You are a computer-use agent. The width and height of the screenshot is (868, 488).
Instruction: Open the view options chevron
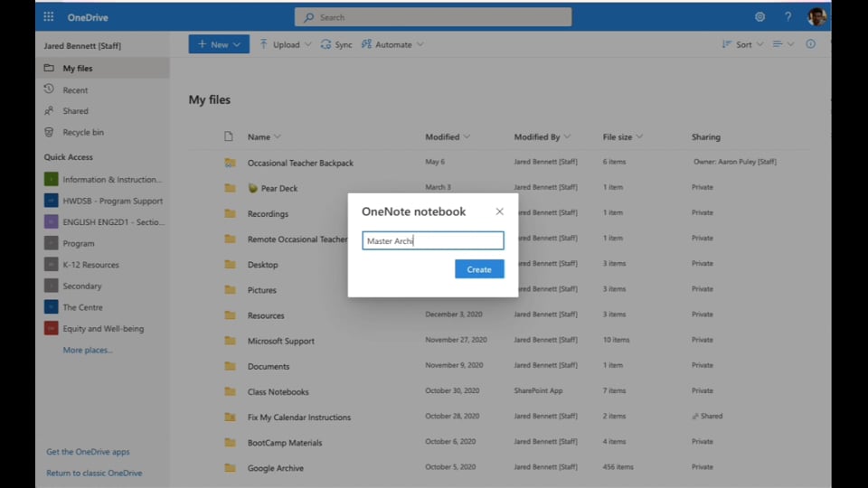coord(790,44)
